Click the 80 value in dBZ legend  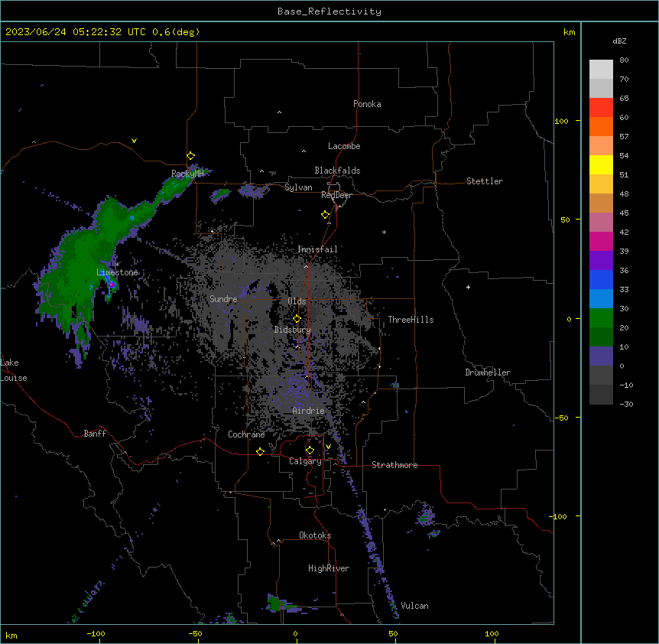click(624, 60)
